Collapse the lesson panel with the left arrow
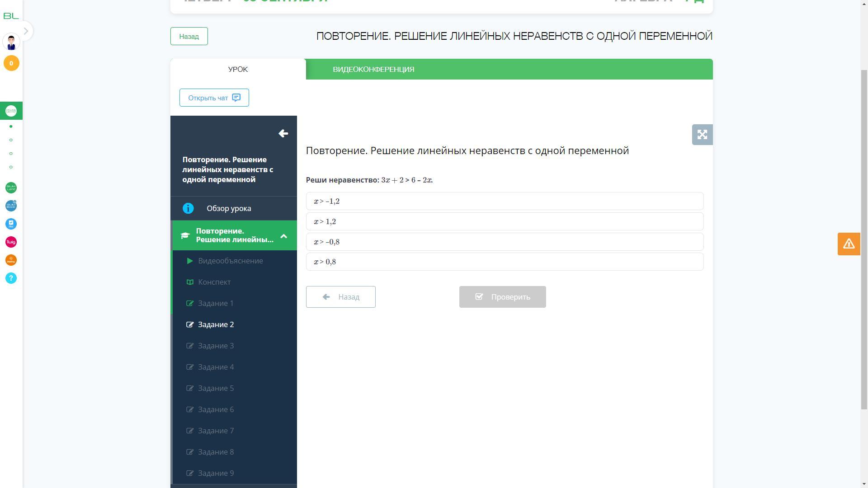868x488 pixels. (283, 133)
